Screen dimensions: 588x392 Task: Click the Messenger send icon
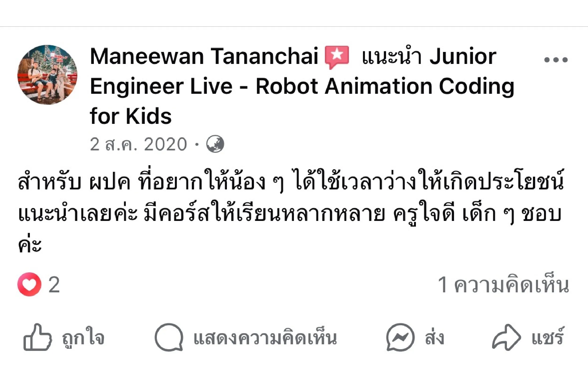point(400,337)
